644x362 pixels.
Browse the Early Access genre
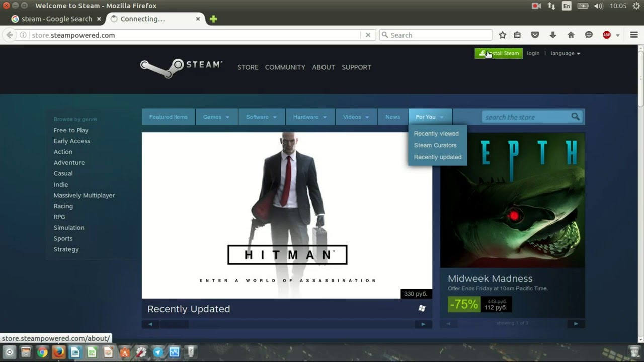(x=72, y=141)
